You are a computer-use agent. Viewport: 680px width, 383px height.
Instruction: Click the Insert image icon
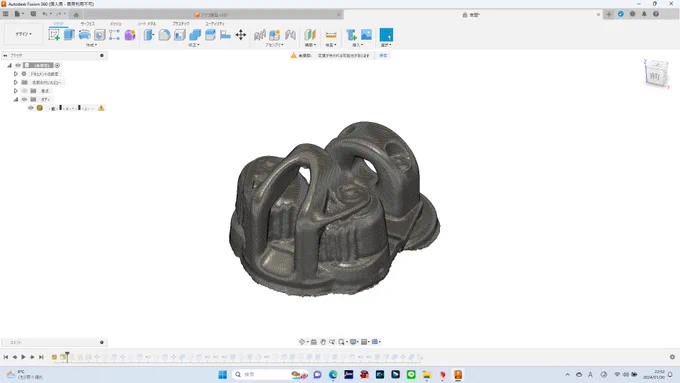(x=366, y=35)
